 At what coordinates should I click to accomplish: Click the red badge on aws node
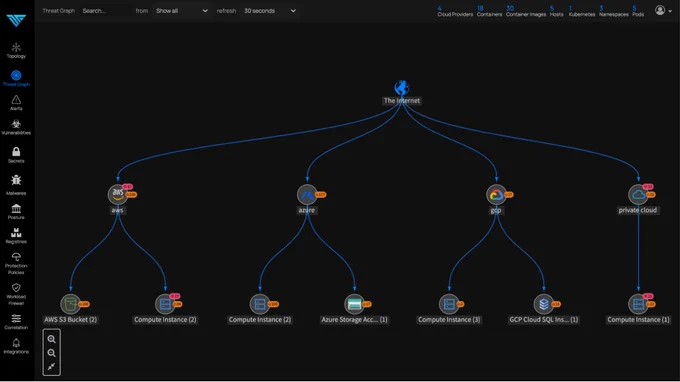(127, 187)
